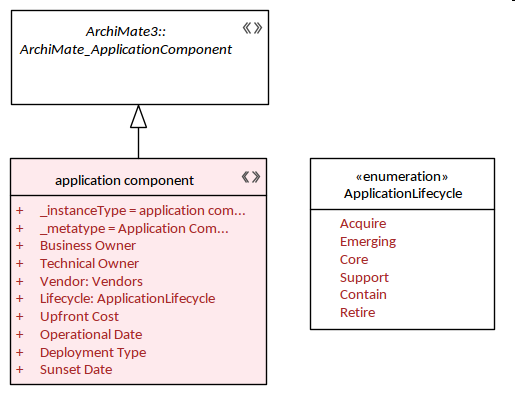
Task: Select the Emerging enumeration literal
Action: 368,241
